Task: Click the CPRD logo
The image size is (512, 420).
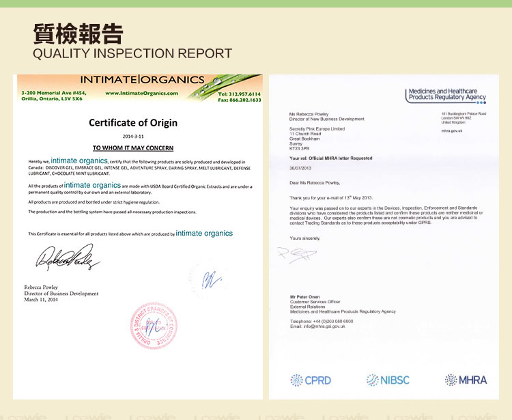Action: [311, 380]
